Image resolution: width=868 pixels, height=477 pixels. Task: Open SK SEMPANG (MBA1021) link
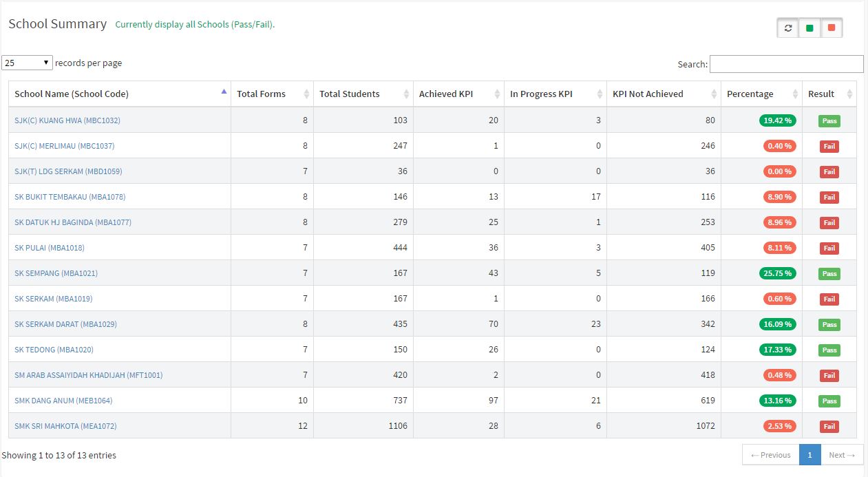pyautogui.click(x=56, y=273)
